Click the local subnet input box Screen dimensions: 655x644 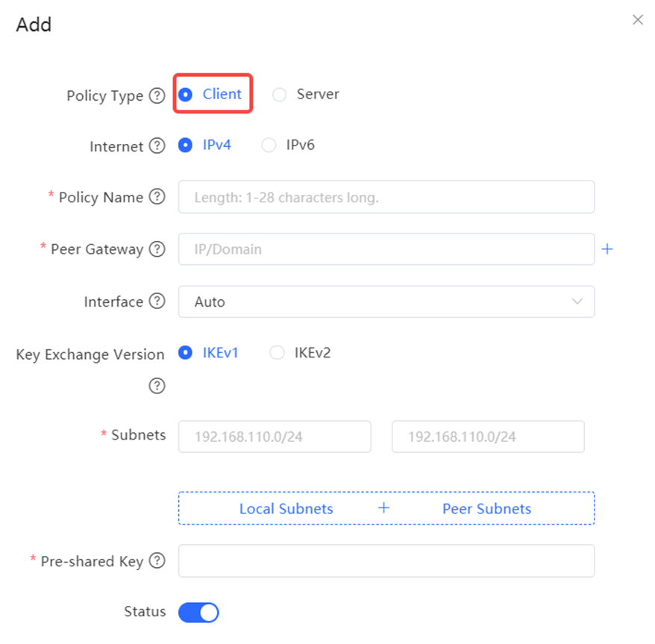275,437
